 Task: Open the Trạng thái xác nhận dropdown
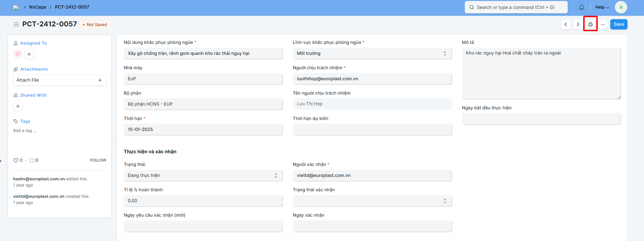[x=372, y=201]
